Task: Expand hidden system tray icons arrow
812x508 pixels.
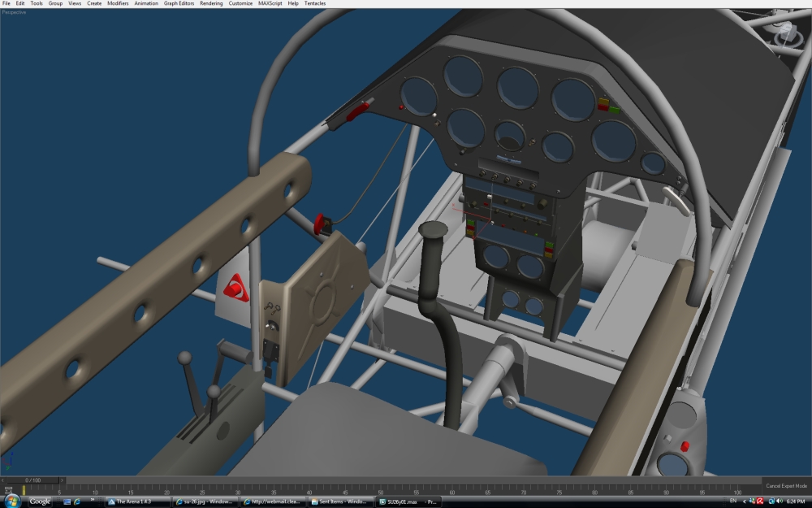Action: tap(744, 501)
